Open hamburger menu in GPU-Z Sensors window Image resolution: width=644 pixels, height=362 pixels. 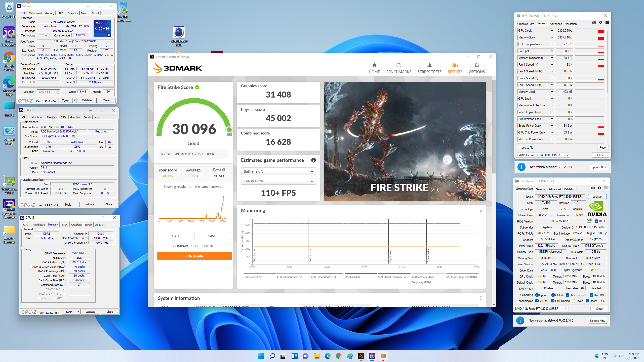[x=607, y=23]
